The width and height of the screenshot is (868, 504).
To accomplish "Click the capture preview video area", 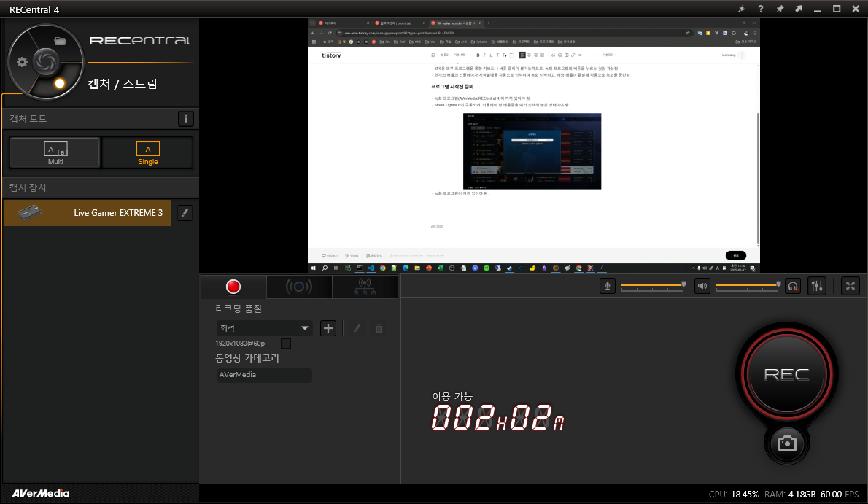I will (x=534, y=145).
